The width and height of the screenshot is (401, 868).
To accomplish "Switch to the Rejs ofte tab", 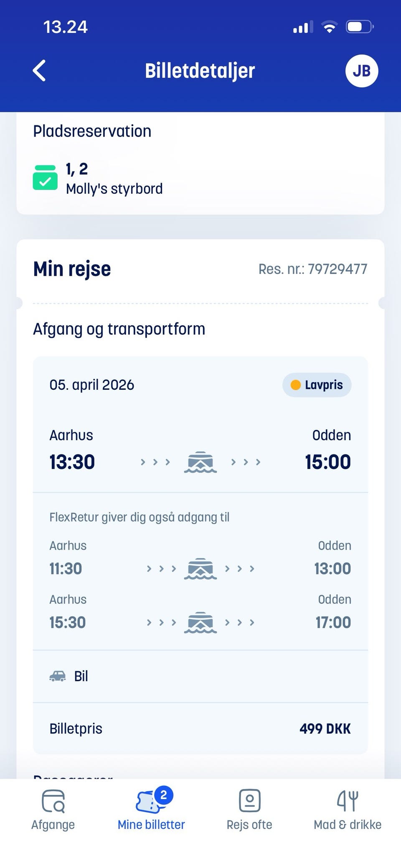I will (x=249, y=808).
